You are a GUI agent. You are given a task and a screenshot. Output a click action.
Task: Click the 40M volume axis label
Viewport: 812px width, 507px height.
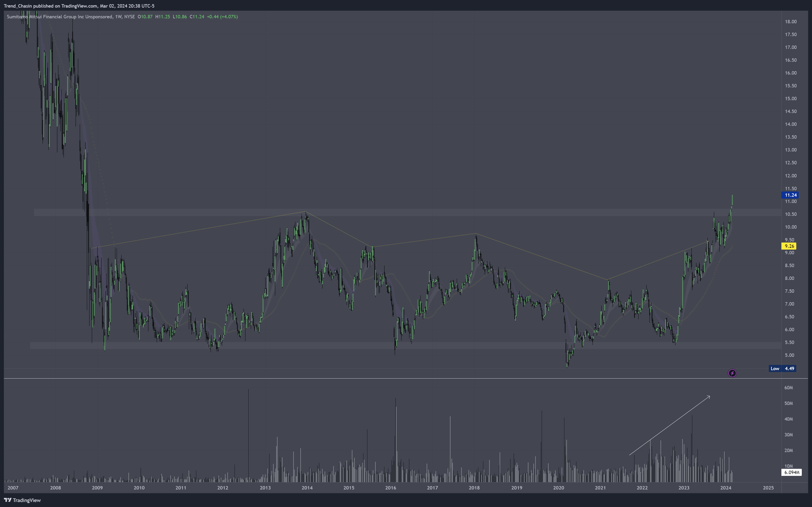788,419
